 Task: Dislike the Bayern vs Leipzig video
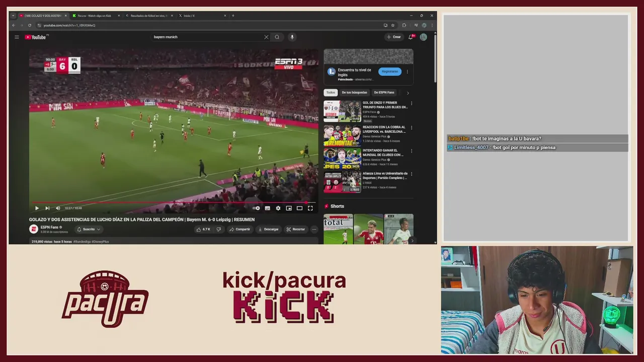(218, 229)
